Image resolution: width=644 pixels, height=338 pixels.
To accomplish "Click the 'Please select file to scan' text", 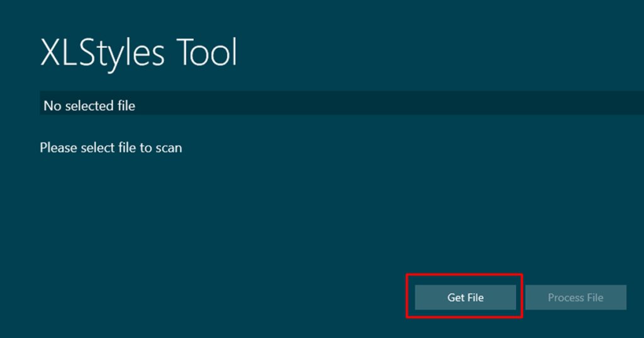I will [x=111, y=148].
